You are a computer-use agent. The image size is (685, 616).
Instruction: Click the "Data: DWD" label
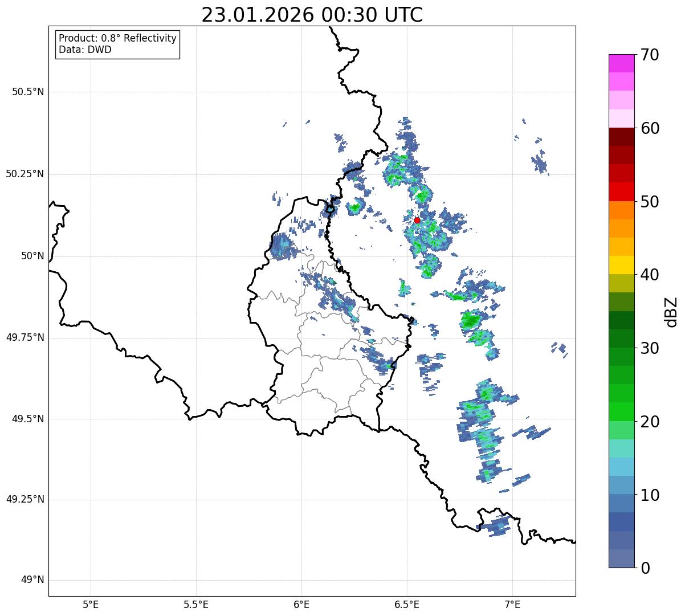(85, 50)
